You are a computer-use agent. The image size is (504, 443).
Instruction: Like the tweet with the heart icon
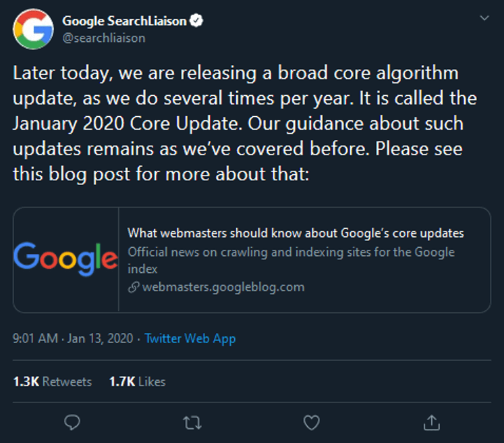(311, 423)
